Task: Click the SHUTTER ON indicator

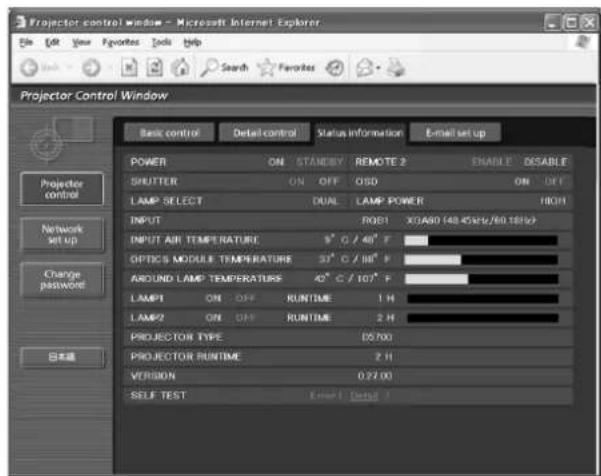Action: pos(296,182)
